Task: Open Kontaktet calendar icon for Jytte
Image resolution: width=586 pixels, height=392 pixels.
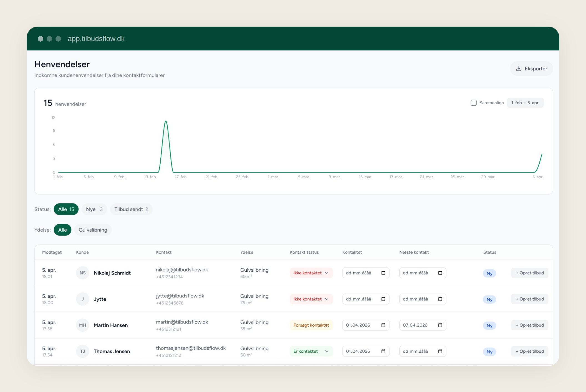Action: [383, 299]
